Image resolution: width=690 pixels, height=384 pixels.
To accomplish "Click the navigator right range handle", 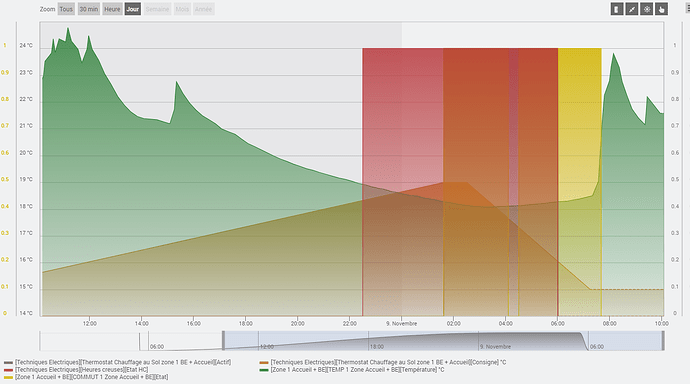I will tap(663, 341).
